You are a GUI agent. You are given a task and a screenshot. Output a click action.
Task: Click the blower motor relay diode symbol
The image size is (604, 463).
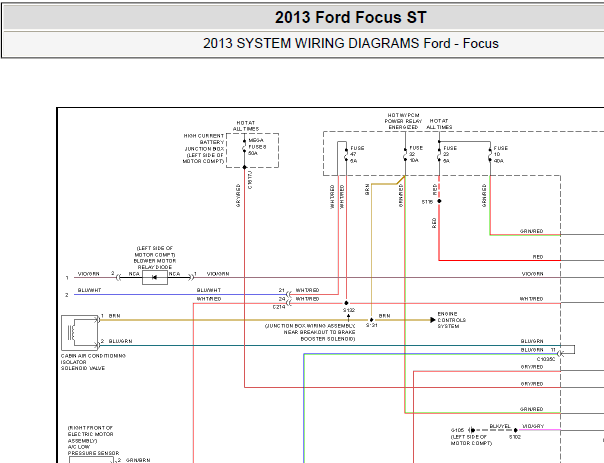click(155, 277)
